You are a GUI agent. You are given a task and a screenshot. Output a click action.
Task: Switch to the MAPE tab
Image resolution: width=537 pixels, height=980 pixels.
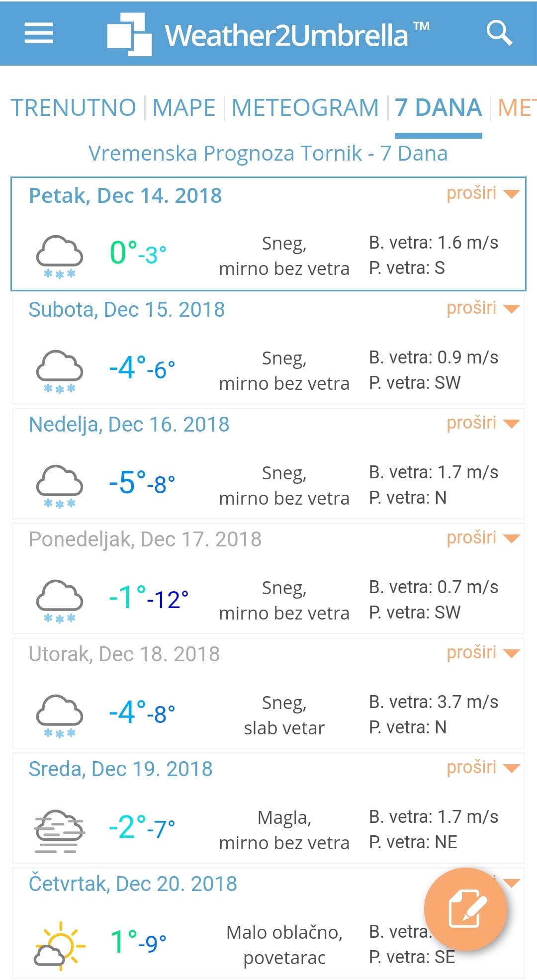pyautogui.click(x=184, y=108)
